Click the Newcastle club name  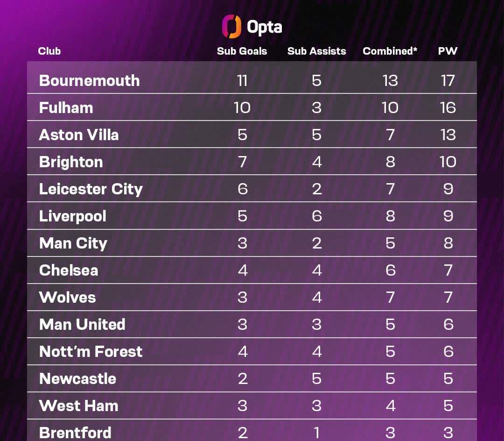click(x=77, y=378)
